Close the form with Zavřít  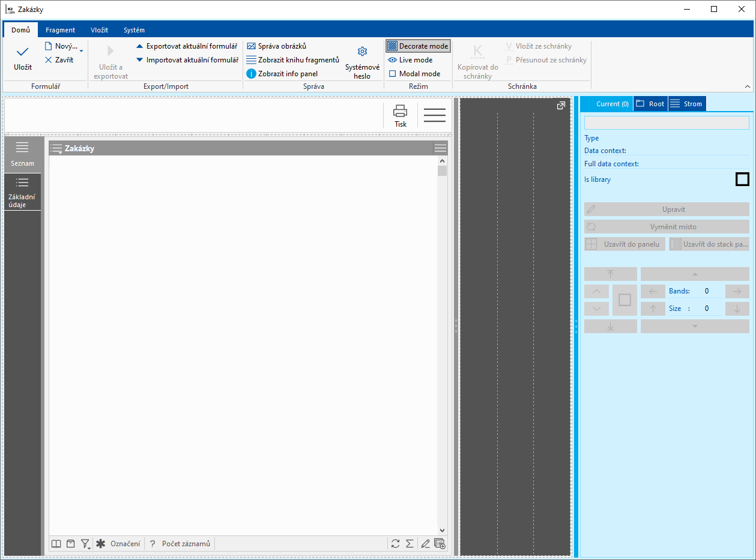59,60
